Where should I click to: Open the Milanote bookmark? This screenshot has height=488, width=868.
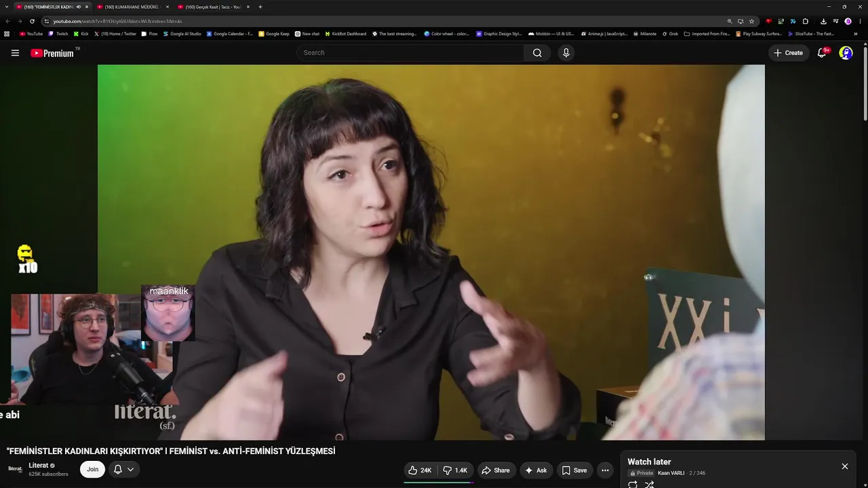645,34
